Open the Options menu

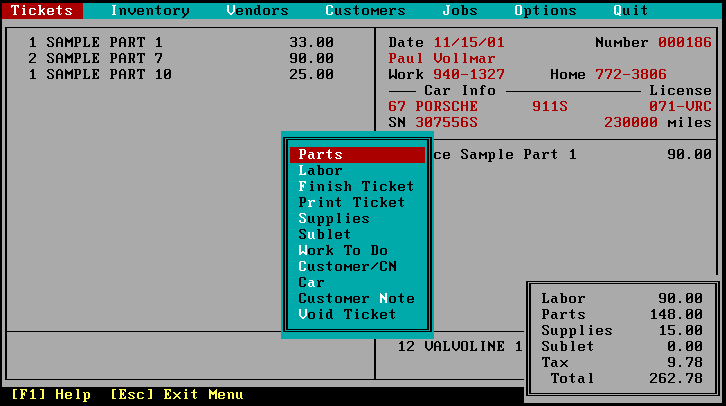tap(545, 11)
